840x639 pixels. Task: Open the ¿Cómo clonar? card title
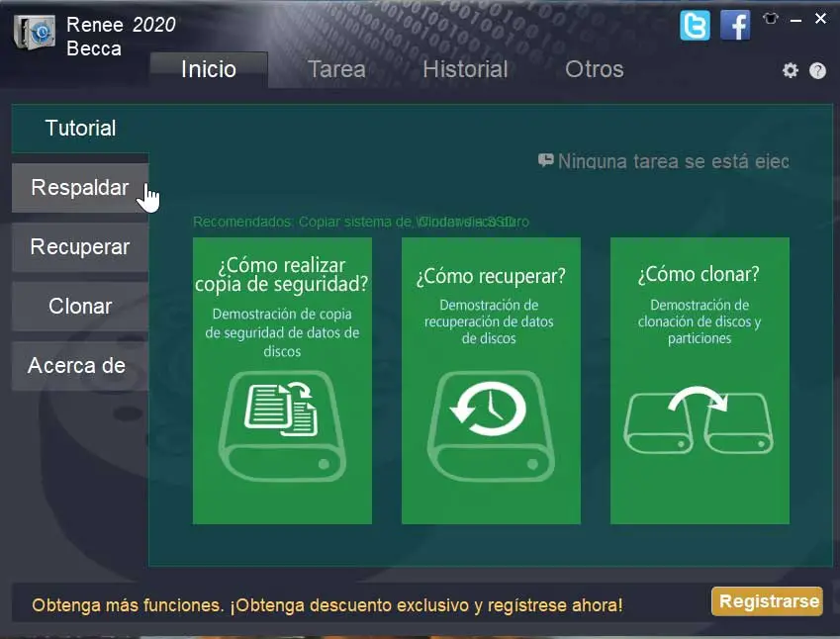[x=699, y=274]
